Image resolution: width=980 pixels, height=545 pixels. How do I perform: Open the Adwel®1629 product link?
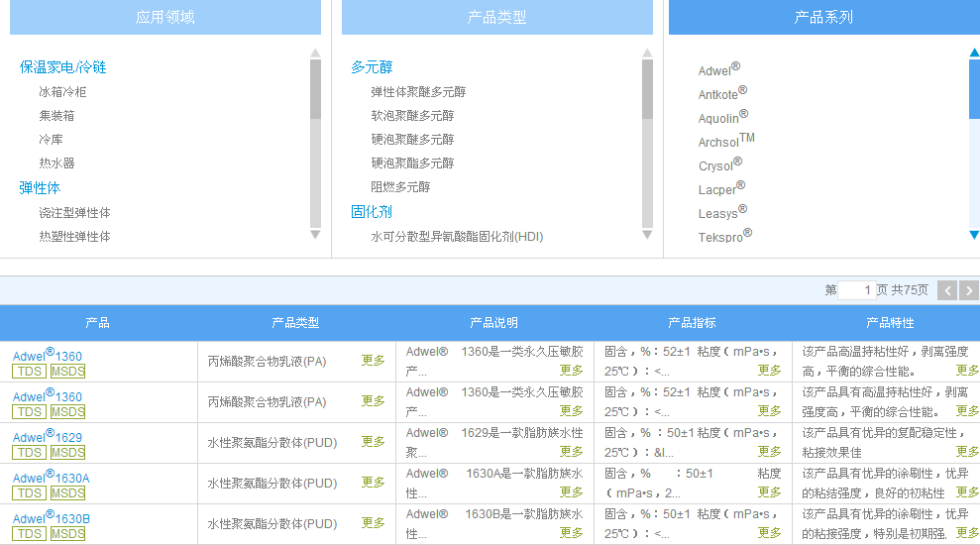48,436
